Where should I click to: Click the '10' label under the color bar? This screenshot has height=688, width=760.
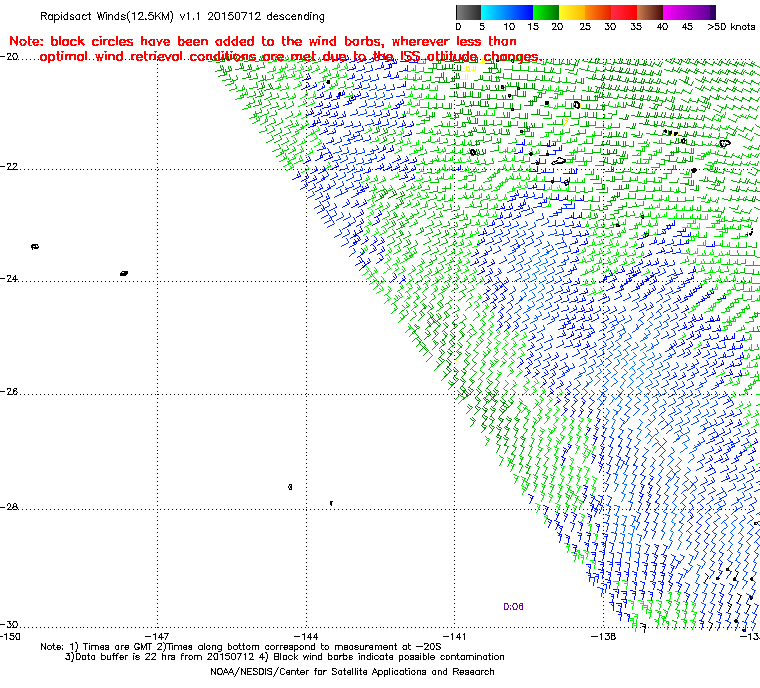tap(509, 27)
